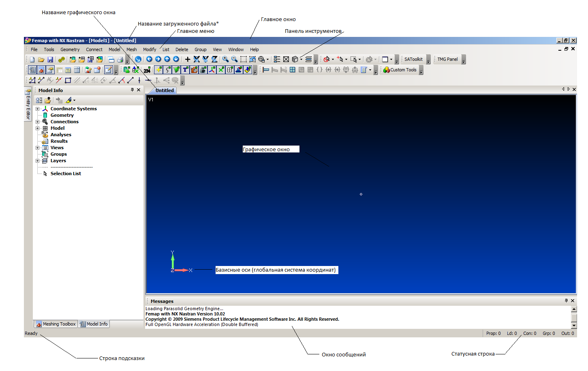
Task: Select the Results tree item
Action: pos(59,141)
